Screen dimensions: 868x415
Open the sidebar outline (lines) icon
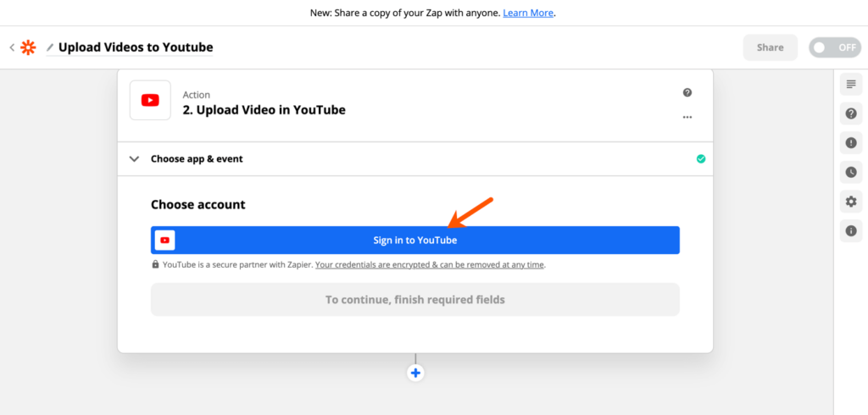[851, 84]
